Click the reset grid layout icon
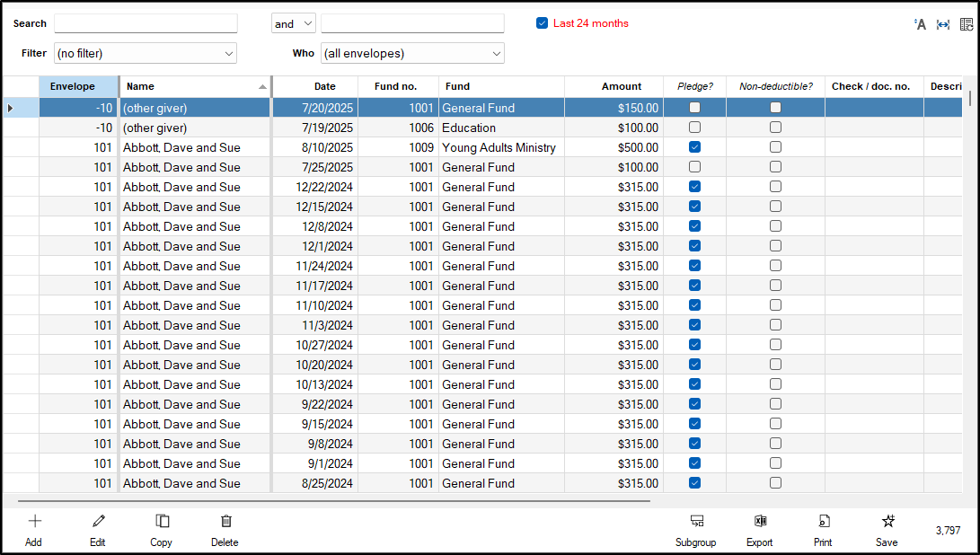The height and width of the screenshot is (555, 980). (966, 24)
